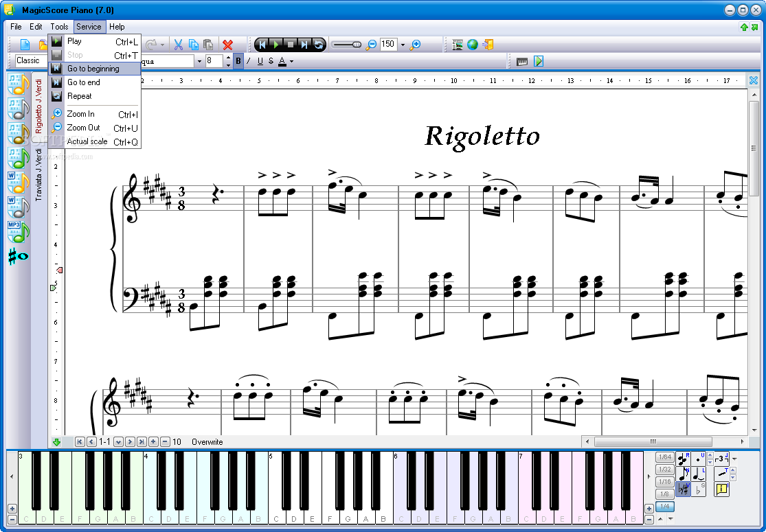Click the down arrow below note durations
The width and height of the screenshot is (766, 532).
point(671,520)
